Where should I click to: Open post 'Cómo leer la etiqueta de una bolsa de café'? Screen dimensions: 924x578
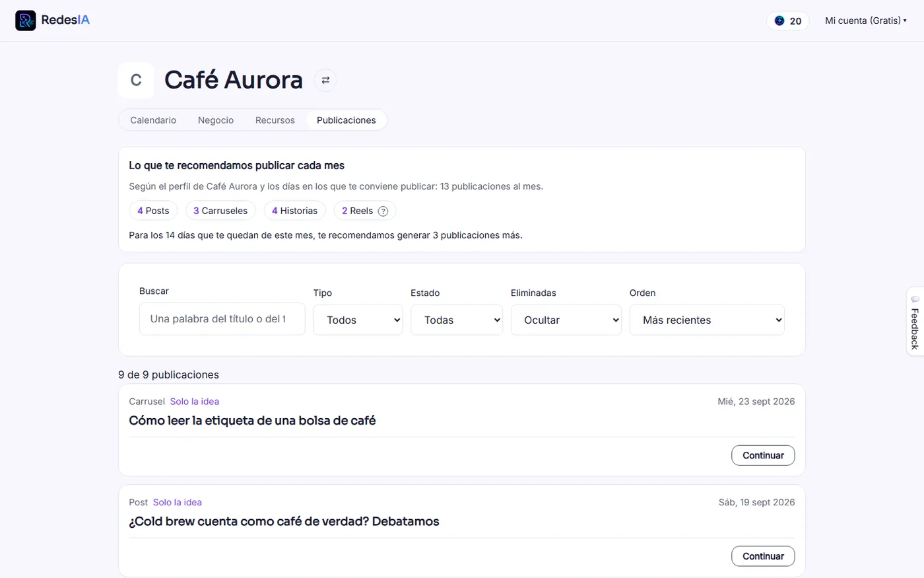tap(252, 421)
